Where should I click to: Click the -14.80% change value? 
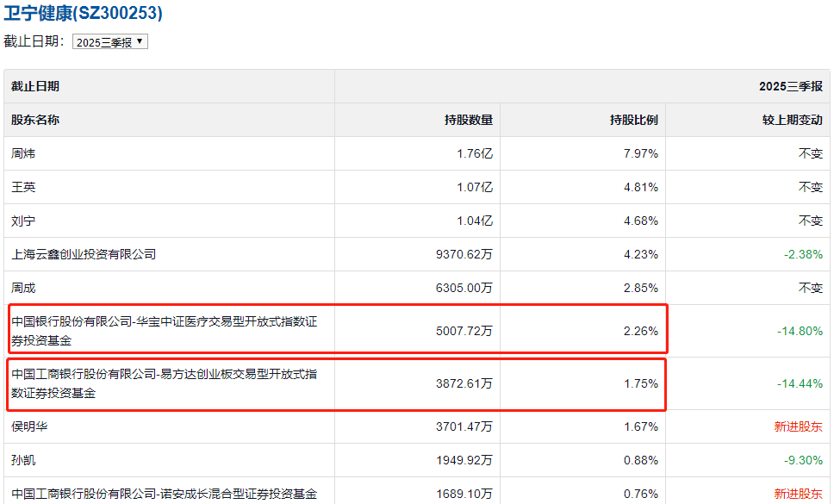pos(800,331)
